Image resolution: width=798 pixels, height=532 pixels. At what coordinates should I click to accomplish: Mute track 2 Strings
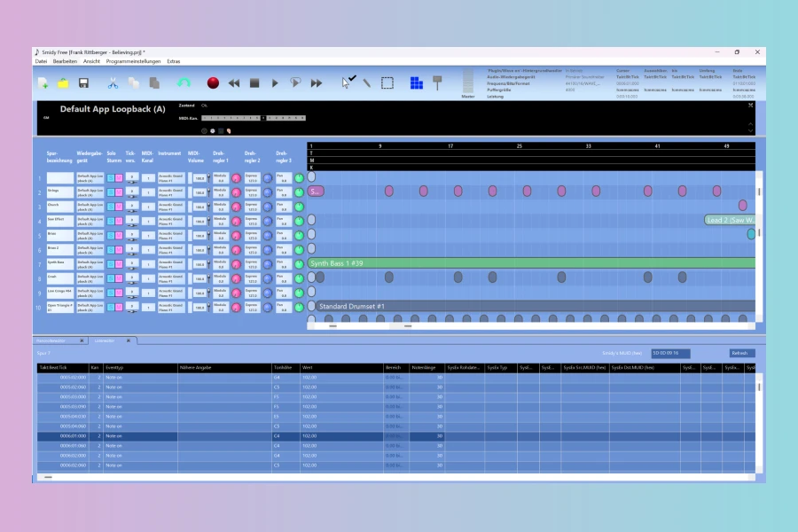119,192
